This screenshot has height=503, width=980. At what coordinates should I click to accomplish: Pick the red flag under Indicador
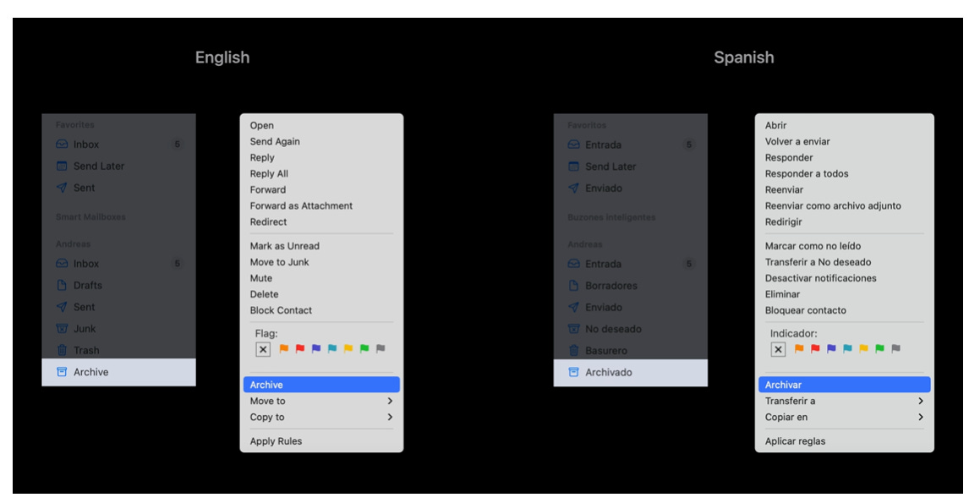tap(815, 348)
